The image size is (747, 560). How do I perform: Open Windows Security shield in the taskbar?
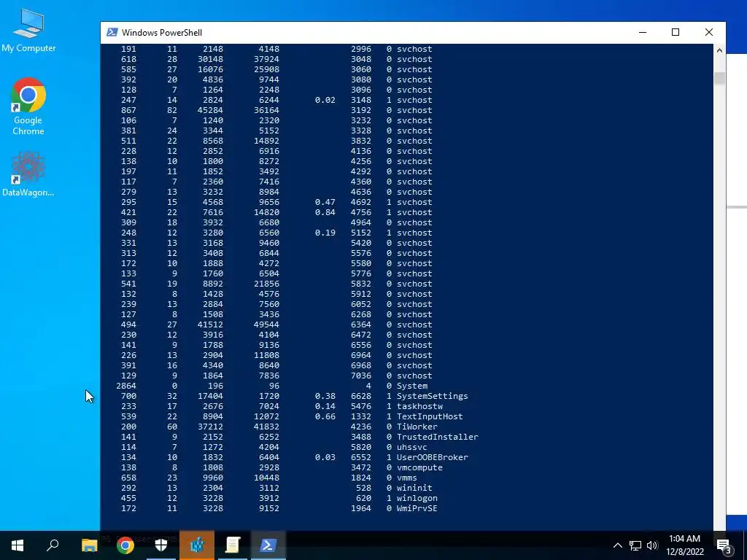coord(161,545)
